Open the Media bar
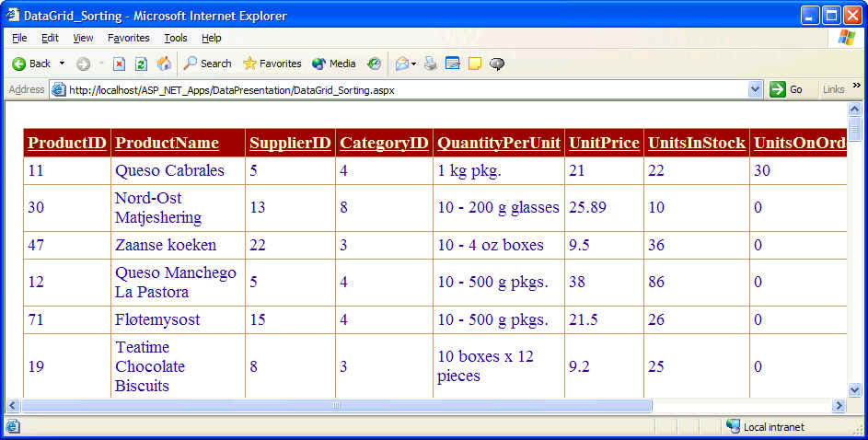Image resolution: width=868 pixels, height=440 pixels. 333,64
